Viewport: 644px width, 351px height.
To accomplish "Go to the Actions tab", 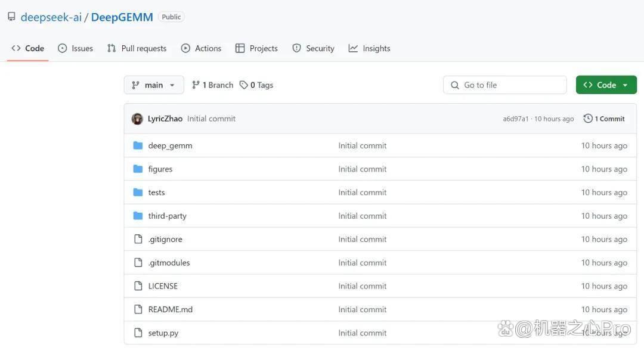I will [x=202, y=48].
